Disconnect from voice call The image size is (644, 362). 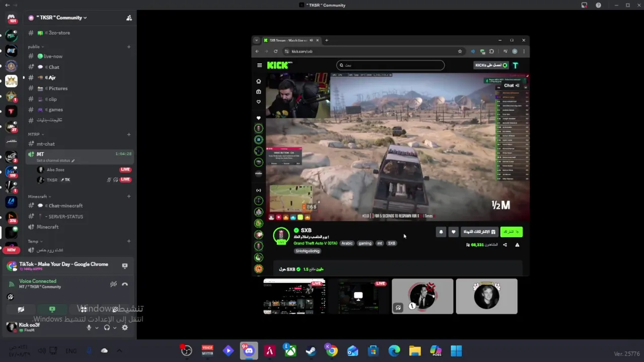pyautogui.click(x=125, y=284)
